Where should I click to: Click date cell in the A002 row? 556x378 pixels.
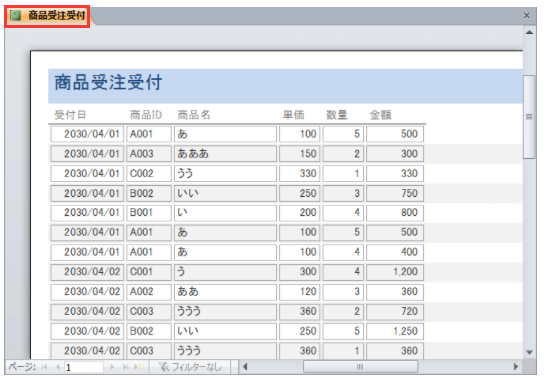pos(87,291)
